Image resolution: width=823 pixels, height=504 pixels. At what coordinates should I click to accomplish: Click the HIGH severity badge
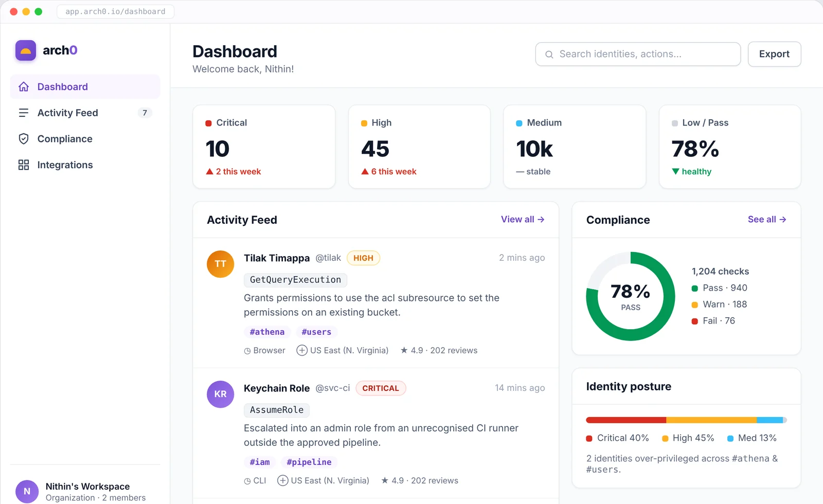[x=364, y=258]
